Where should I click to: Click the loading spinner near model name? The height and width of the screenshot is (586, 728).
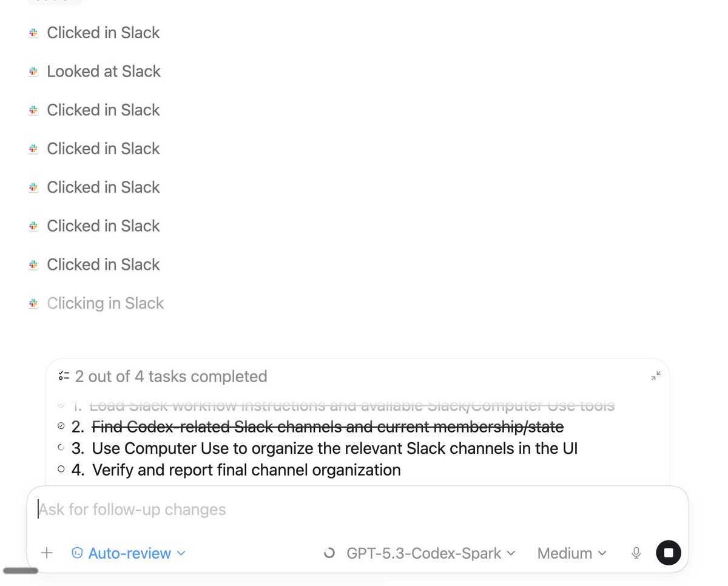[x=329, y=553]
